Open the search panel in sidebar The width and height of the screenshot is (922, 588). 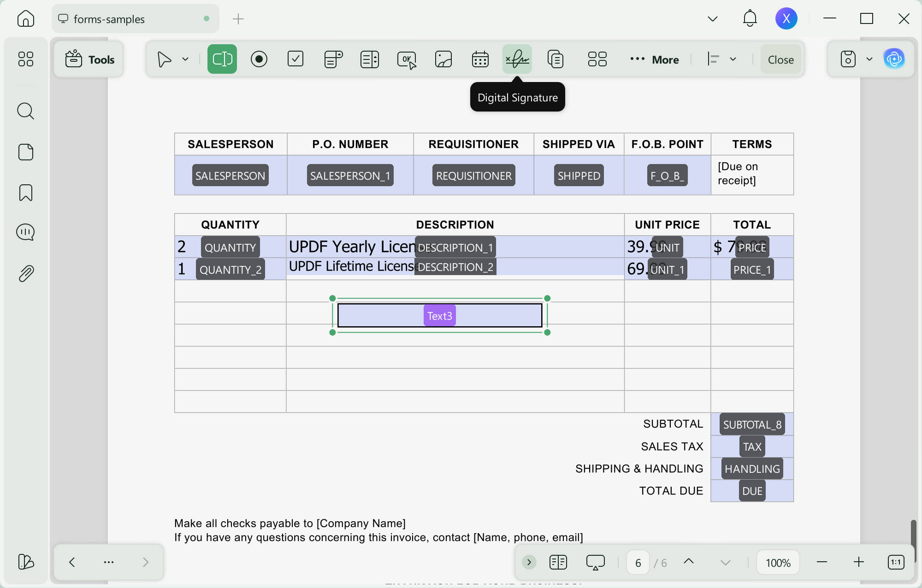26,111
